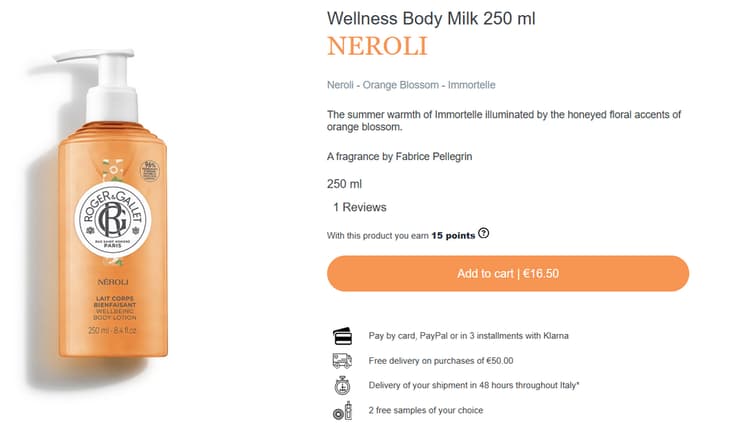
Task: Click the free samples icon
Action: [342, 410]
